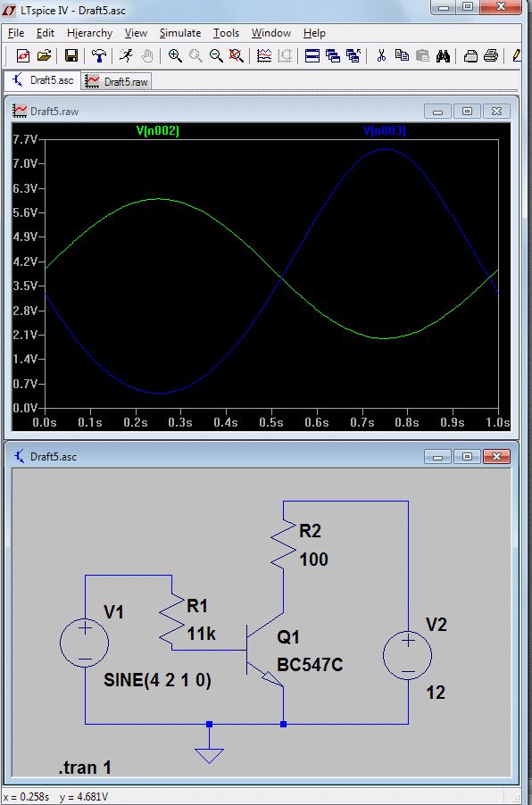The image size is (532, 805).
Task: Click the Print Setup icon
Action: pyautogui.click(x=470, y=55)
